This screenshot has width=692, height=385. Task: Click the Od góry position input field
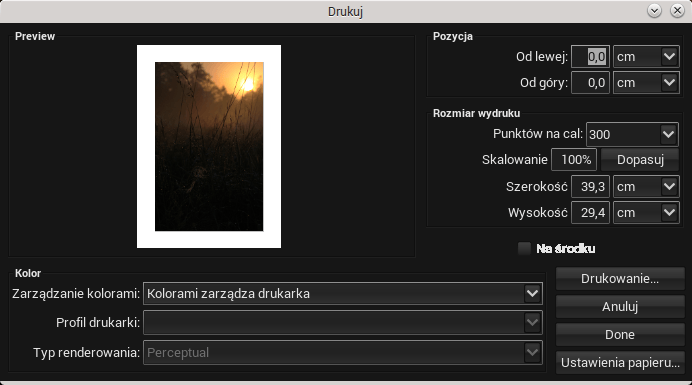click(590, 83)
